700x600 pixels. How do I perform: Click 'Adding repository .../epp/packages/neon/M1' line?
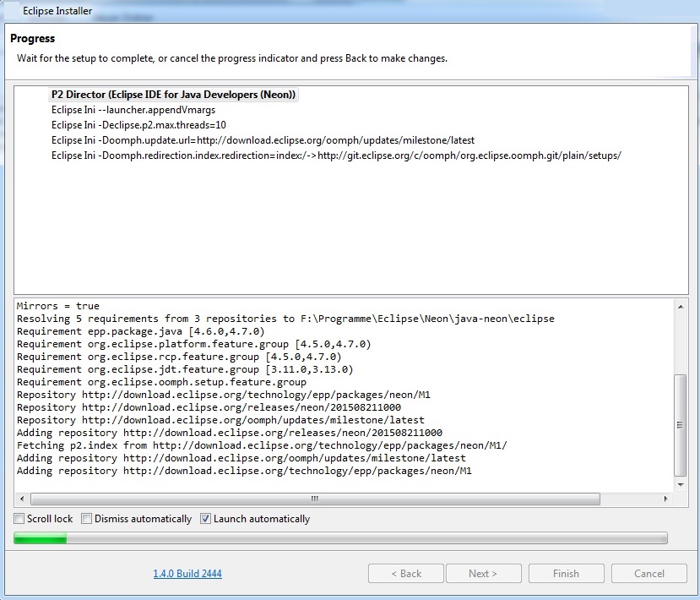coord(244,471)
